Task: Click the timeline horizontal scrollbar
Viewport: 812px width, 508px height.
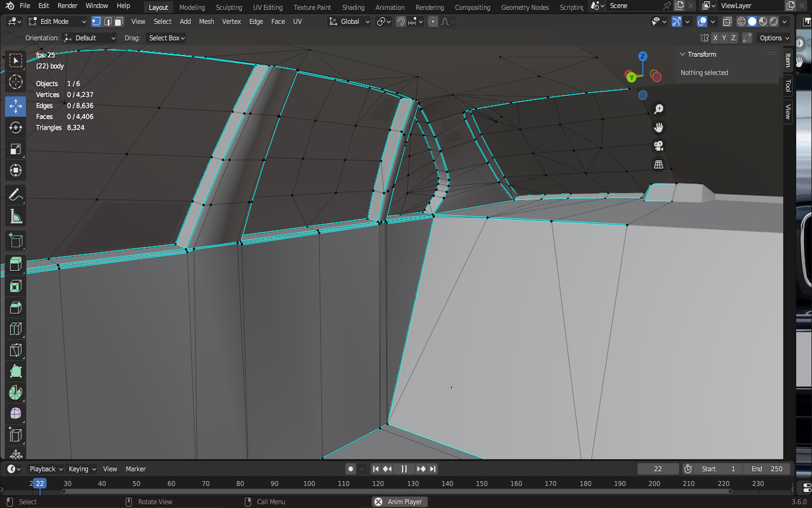Action: (x=397, y=492)
